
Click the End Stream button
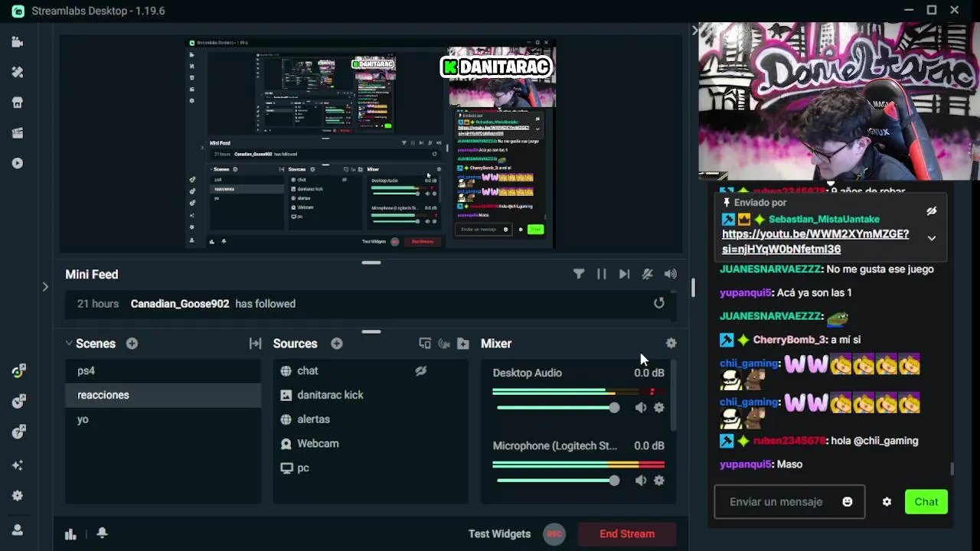[627, 534]
